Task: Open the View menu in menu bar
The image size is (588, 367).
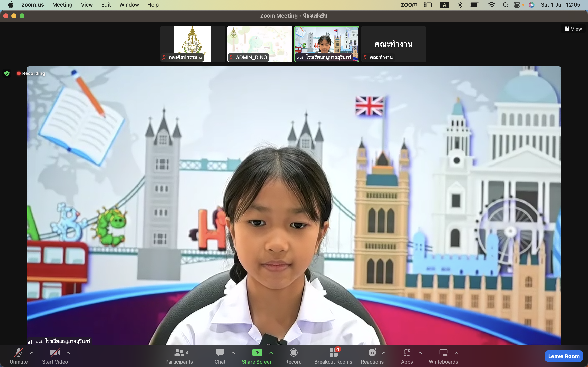Action: [x=87, y=5]
